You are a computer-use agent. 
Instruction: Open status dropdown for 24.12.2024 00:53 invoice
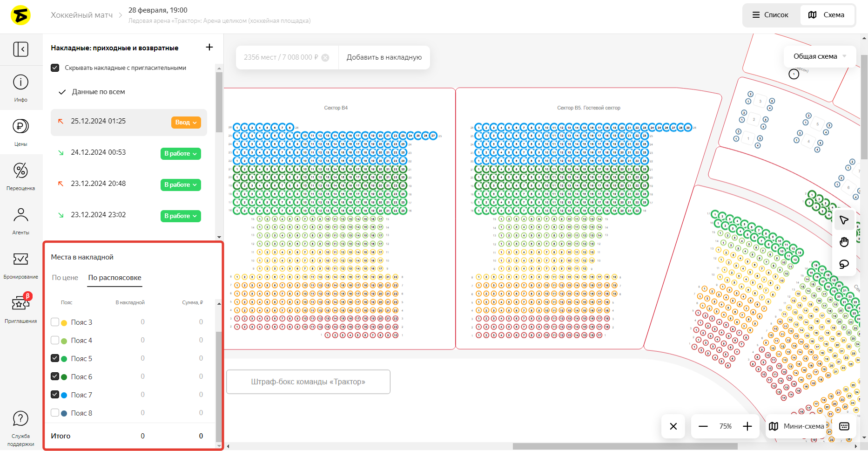[x=181, y=154]
